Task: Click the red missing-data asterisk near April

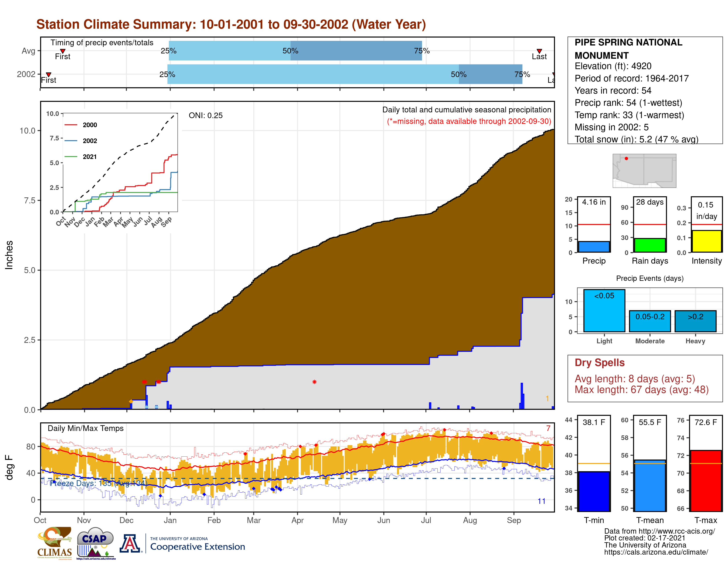Action: click(x=314, y=382)
